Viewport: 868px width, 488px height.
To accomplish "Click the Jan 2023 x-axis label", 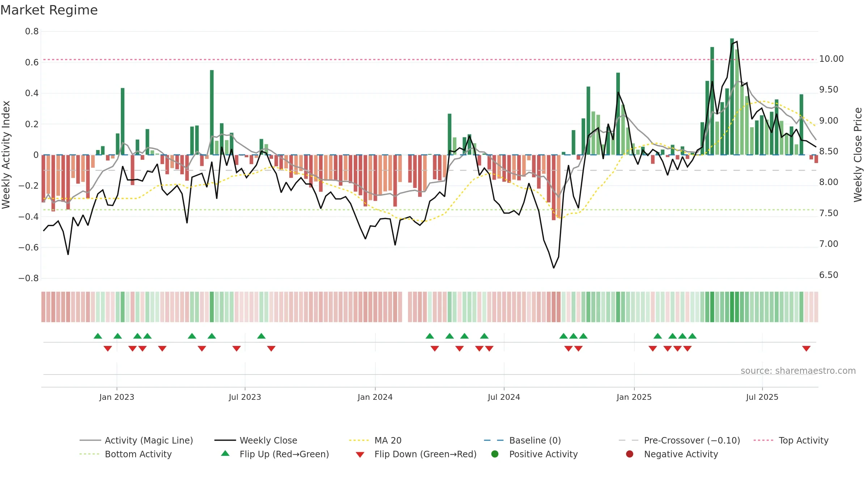I will 117,397.
